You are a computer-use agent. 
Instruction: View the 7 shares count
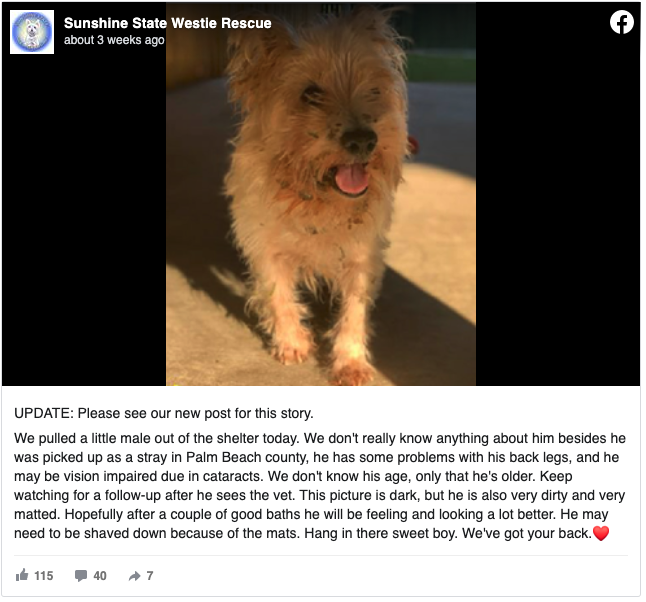[x=150, y=576]
